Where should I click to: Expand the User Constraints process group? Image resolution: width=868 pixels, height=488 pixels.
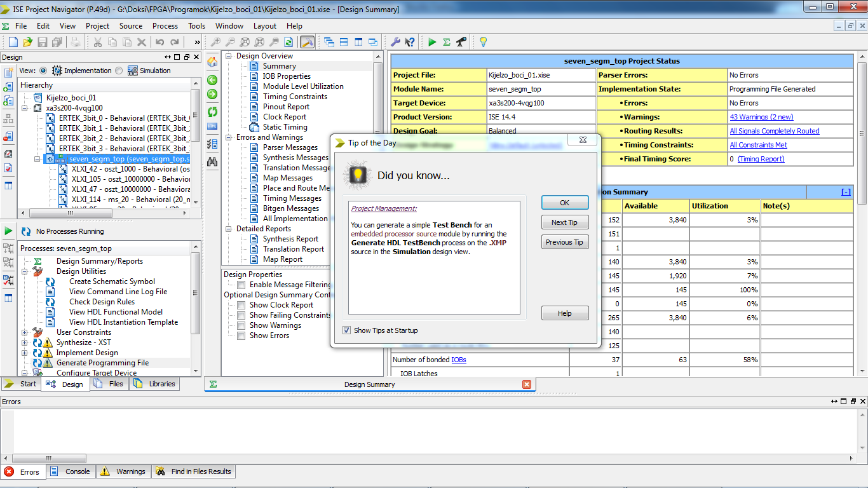click(x=25, y=332)
